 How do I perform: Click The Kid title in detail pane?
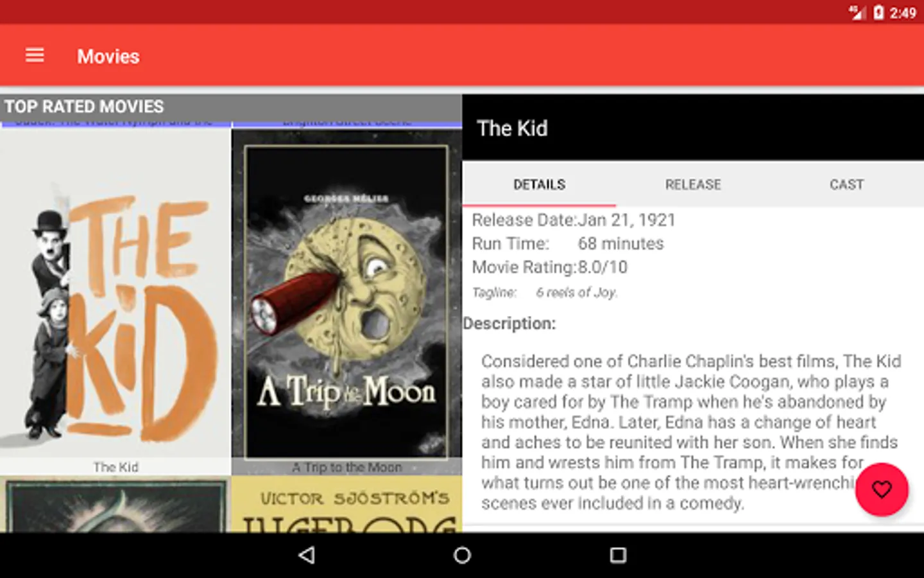pos(512,128)
